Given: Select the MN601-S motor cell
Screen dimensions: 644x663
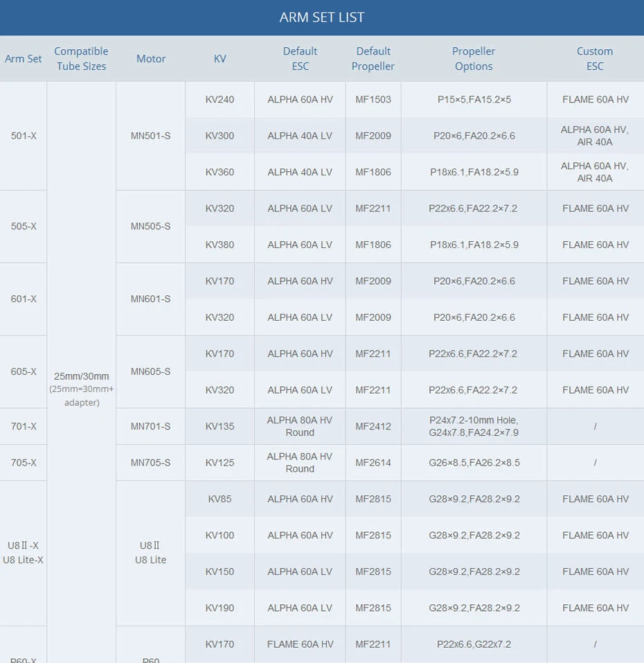Looking at the screenshot, I should tap(150, 299).
